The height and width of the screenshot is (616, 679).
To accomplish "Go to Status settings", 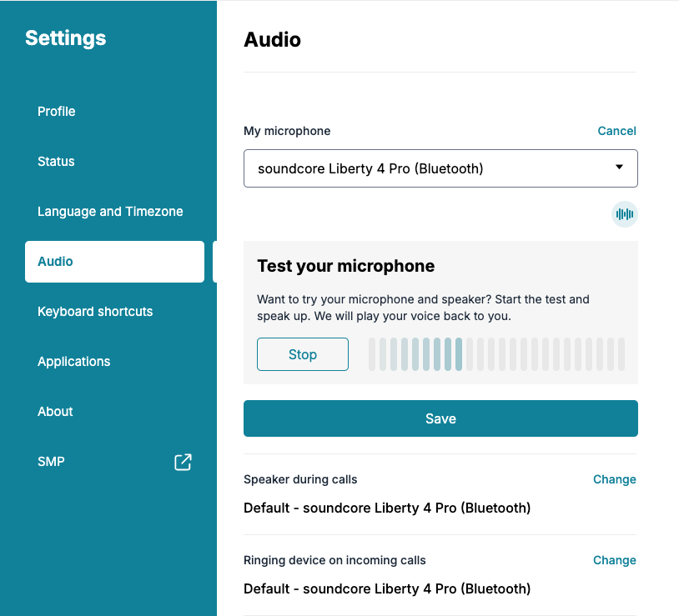I will point(56,162).
